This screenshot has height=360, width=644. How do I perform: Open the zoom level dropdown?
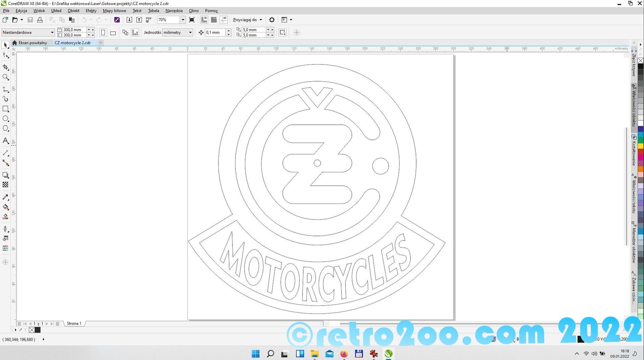tap(183, 20)
